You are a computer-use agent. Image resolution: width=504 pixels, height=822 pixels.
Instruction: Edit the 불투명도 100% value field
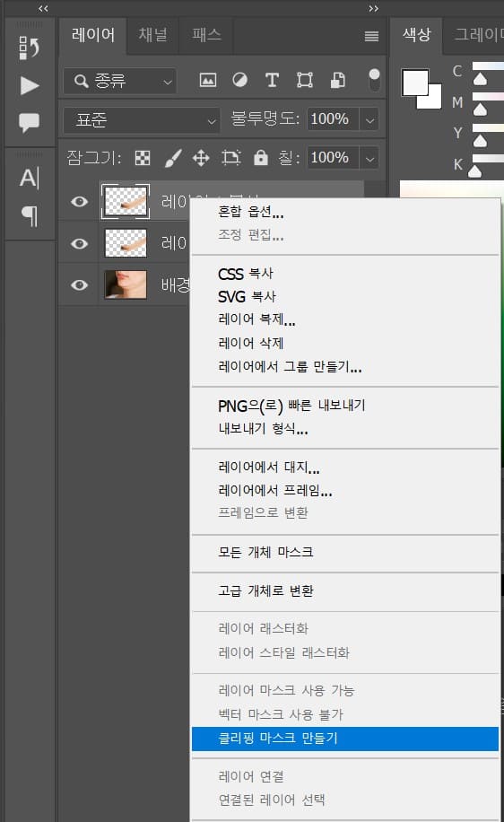pos(332,119)
